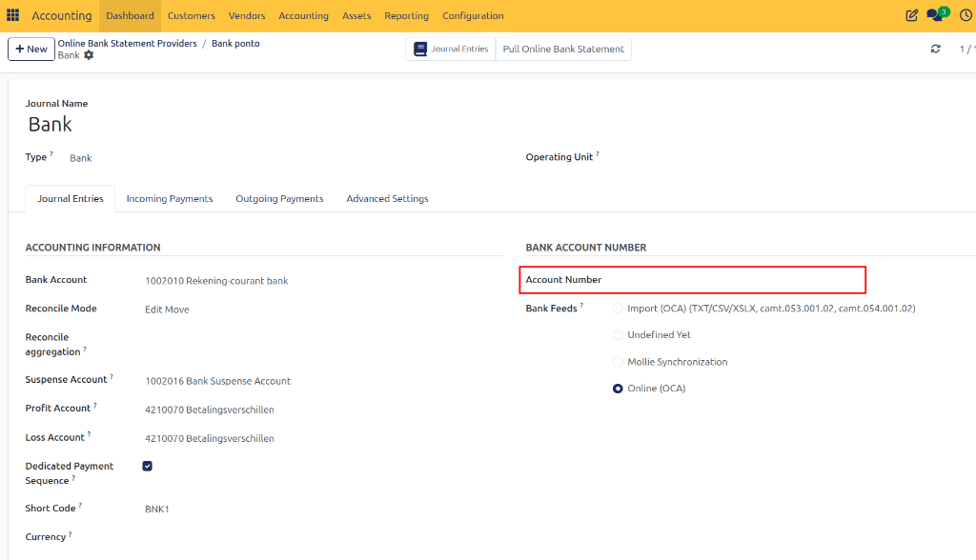The height and width of the screenshot is (560, 976).
Task: Open the Assets menu
Action: tap(356, 15)
